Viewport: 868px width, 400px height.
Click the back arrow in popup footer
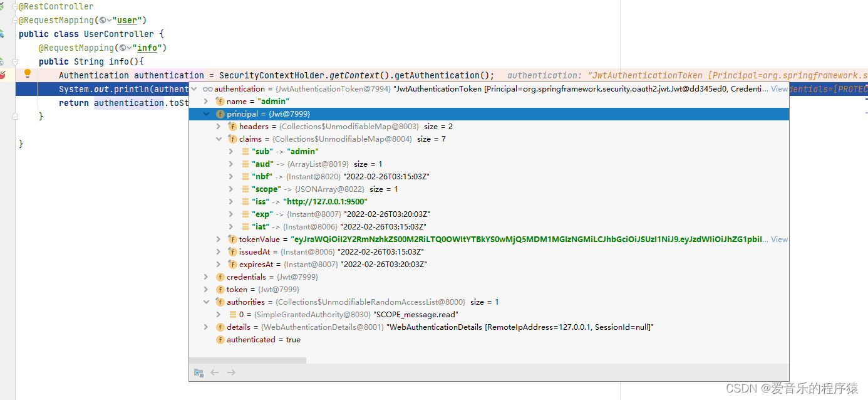point(215,372)
